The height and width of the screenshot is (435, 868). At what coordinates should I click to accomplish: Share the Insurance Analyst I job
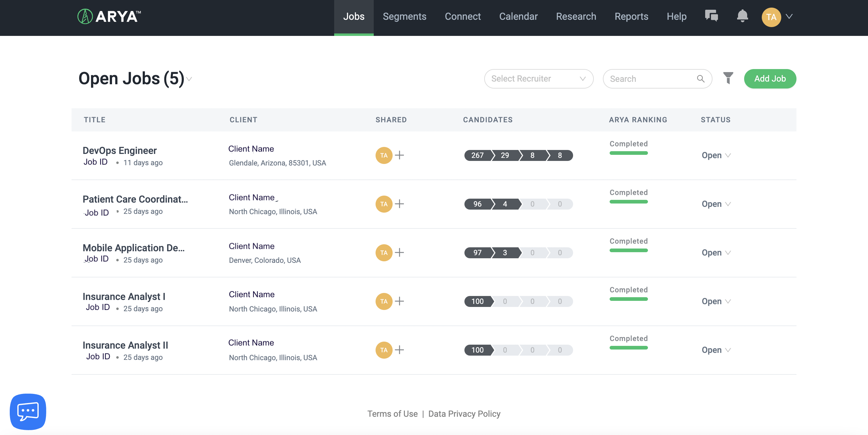pos(400,301)
